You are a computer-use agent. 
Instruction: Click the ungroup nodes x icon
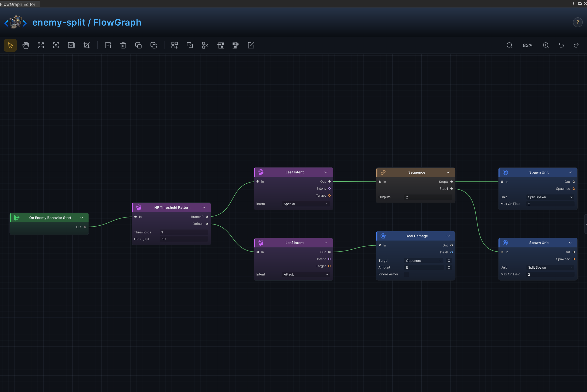[x=205, y=45]
